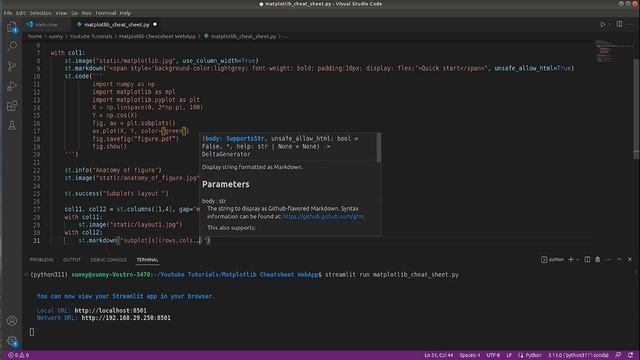
Task: Split the editor to the right
Action: (620, 24)
